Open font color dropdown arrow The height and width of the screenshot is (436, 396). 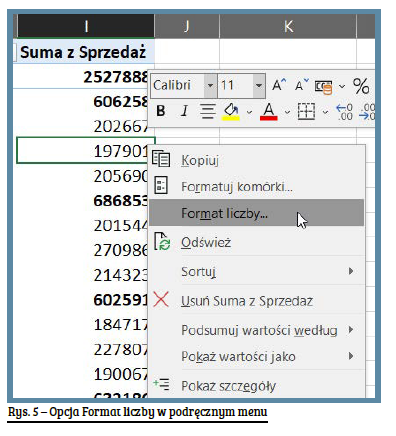pos(287,112)
